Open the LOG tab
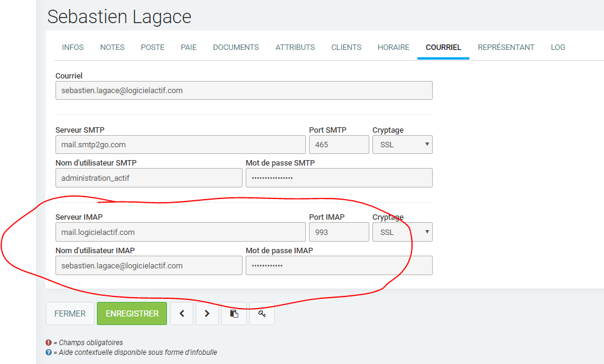Screen dimensions: 604x364 [x=558, y=47]
